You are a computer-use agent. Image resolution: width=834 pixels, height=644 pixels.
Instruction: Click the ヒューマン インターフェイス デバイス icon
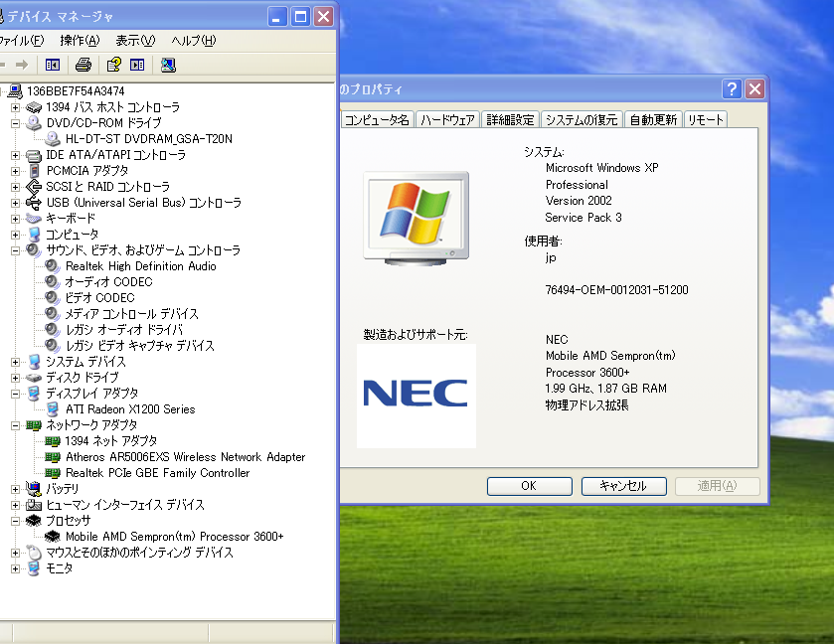[x=34, y=505]
